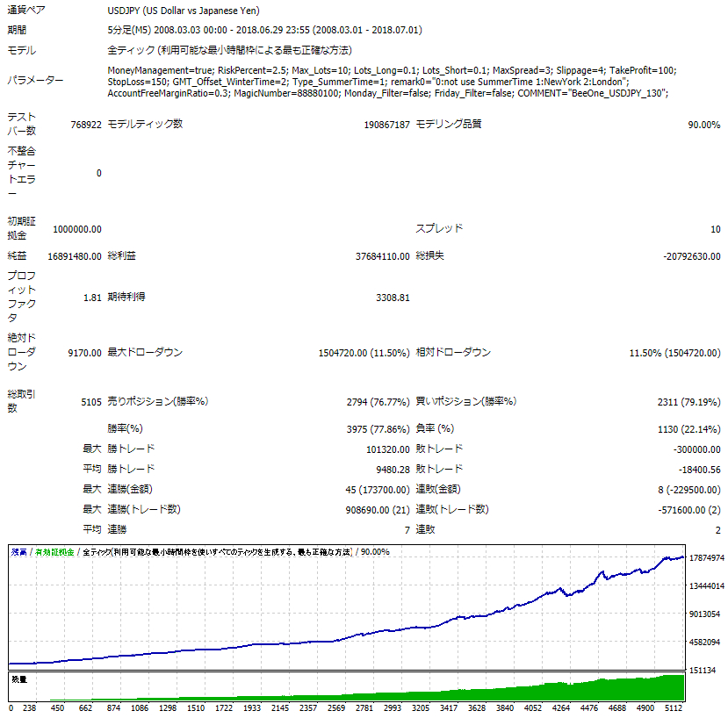Click the 5分足(M5) period value line
Image resolution: width=728 pixels, height=718 pixels.
pyautogui.click(x=264, y=30)
